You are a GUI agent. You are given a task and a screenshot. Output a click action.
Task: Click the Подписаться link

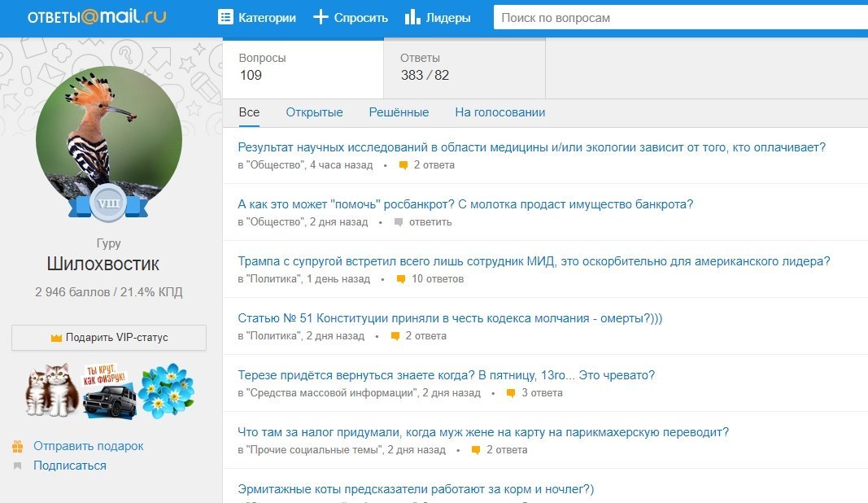[70, 466]
